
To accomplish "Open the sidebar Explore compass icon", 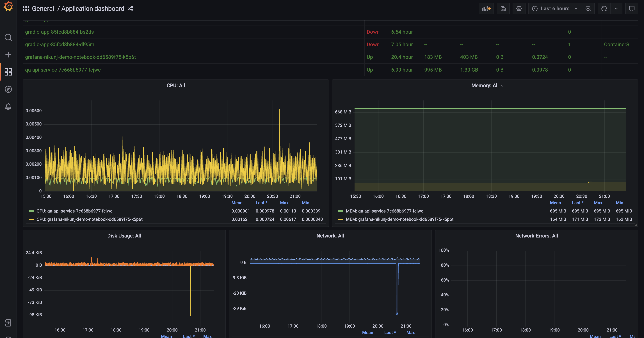I will point(8,89).
